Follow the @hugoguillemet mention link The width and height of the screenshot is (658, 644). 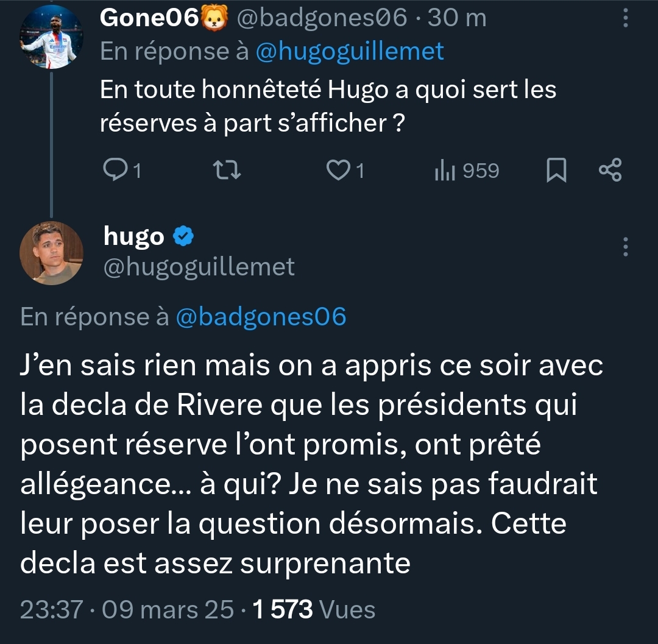point(350,51)
